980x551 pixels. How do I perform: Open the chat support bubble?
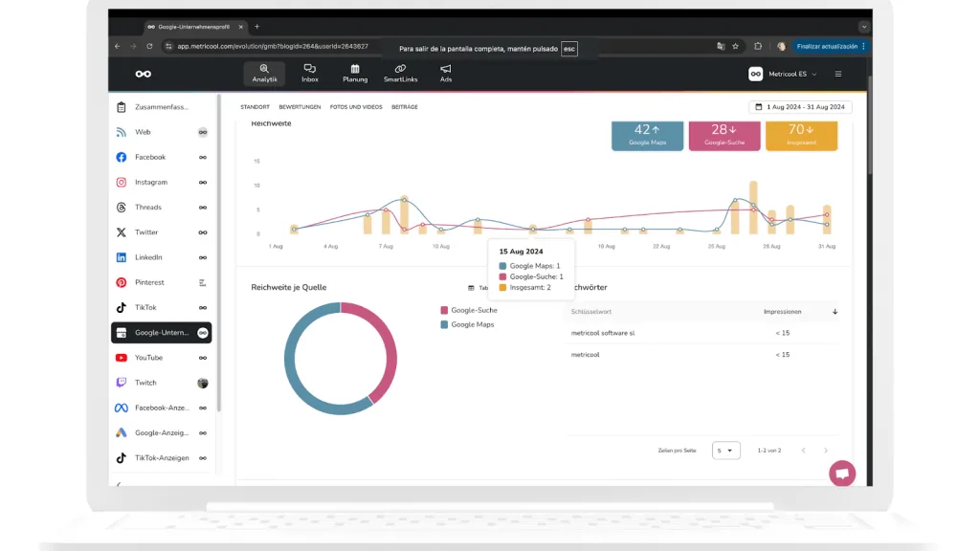(842, 474)
